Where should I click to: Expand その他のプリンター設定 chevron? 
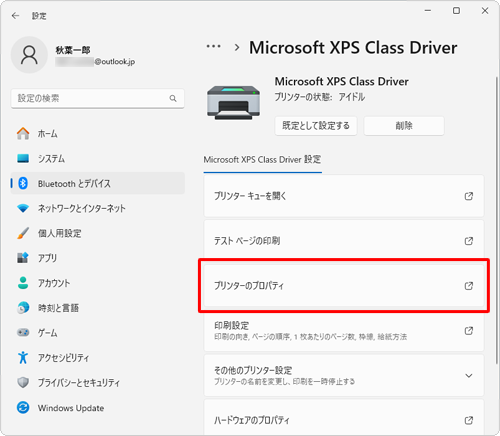coord(469,376)
